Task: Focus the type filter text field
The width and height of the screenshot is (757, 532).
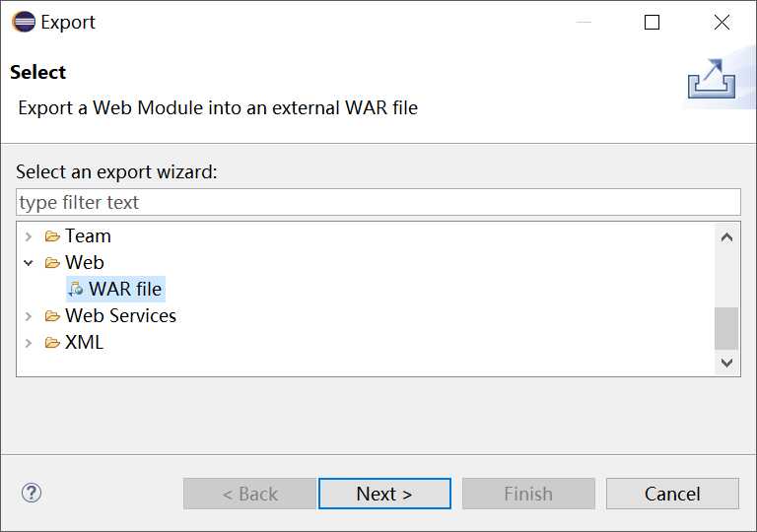Action: (x=378, y=202)
